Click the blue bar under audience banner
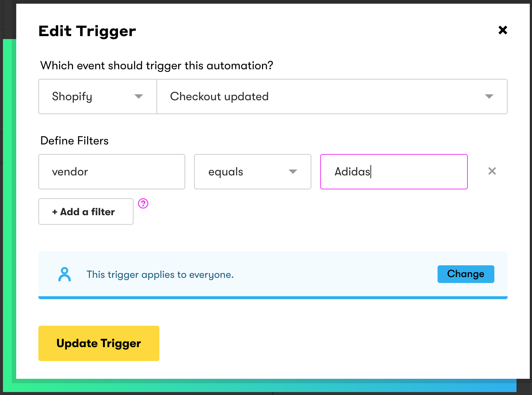Image resolution: width=532 pixels, height=395 pixels. point(273,298)
